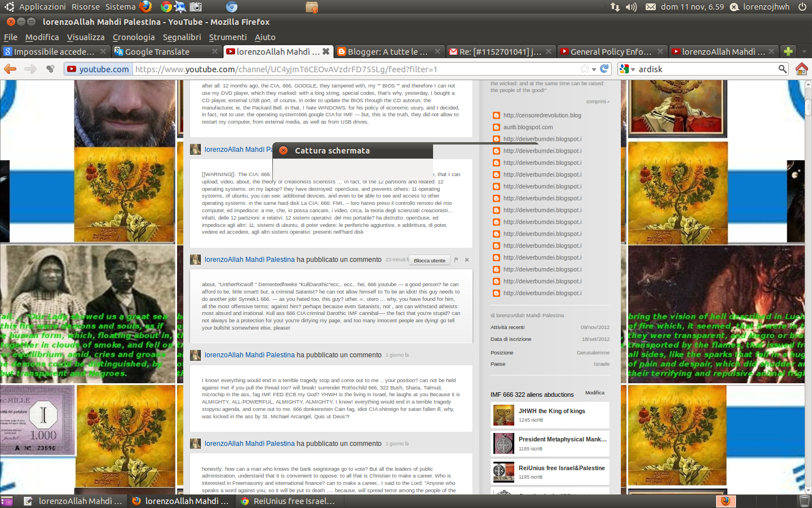Open the volume control in the system tray

click(631, 7)
